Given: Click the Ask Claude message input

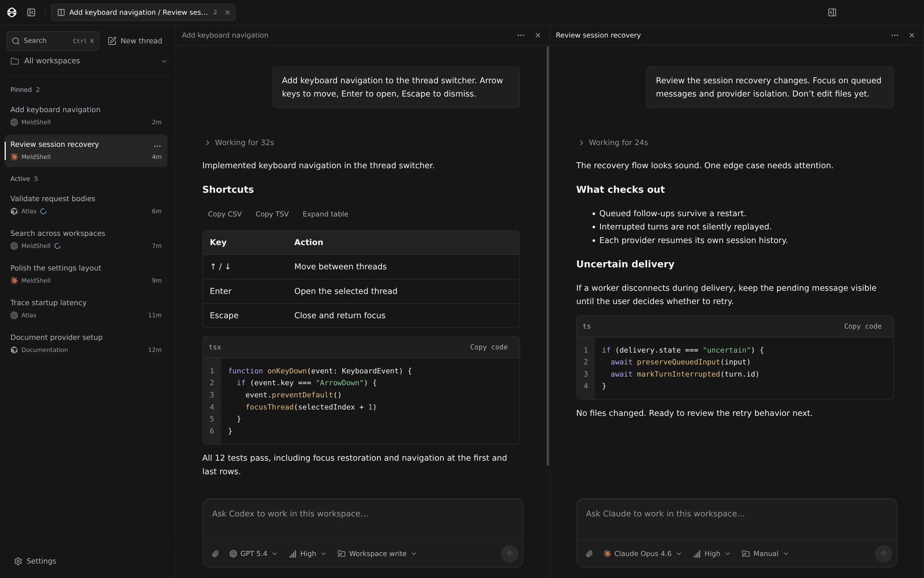Looking at the screenshot, I should [736, 519].
